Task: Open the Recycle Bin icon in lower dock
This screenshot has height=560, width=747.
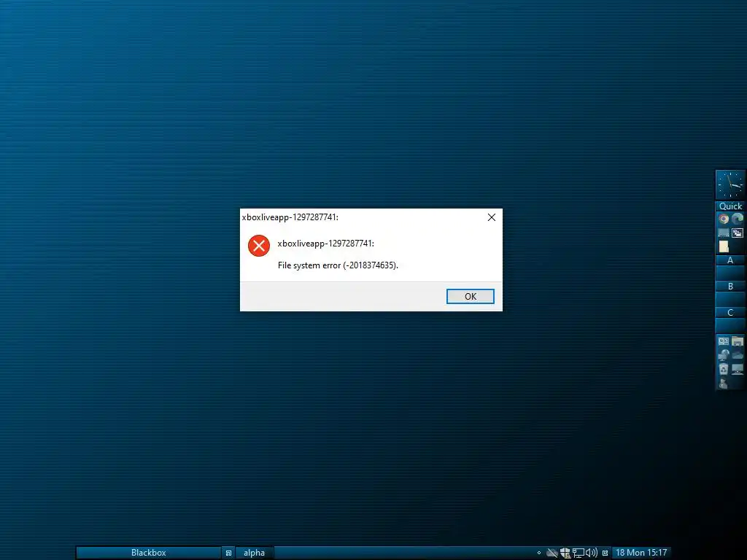Action: pos(724,369)
